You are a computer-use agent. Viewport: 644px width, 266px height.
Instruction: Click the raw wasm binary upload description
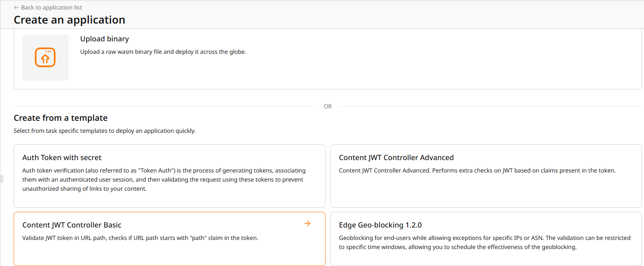point(163,52)
